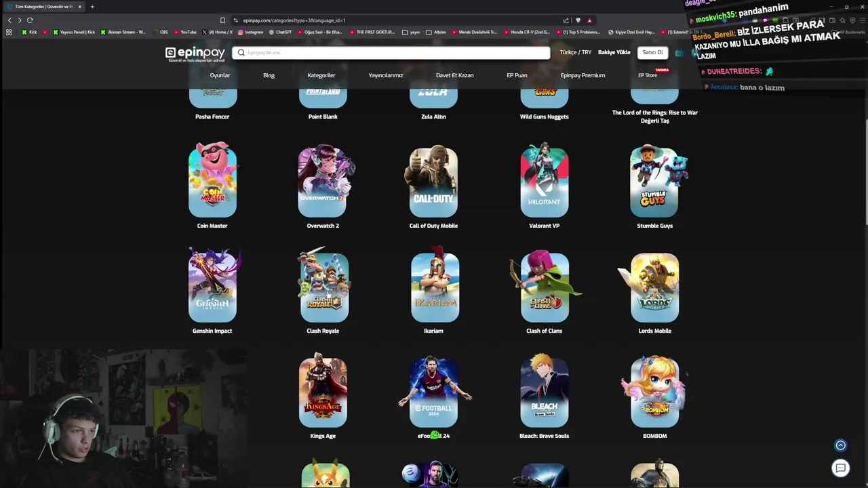This screenshot has height=488, width=868.
Task: Select the Call of Duty Mobile icon
Action: (433, 180)
